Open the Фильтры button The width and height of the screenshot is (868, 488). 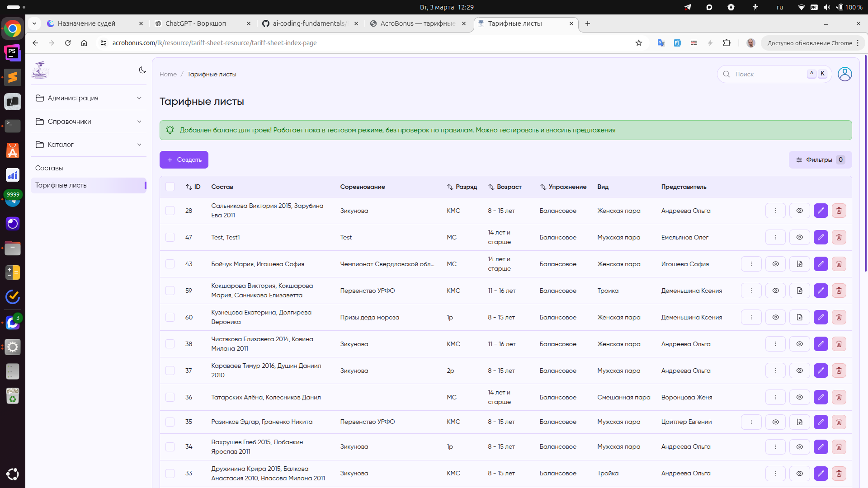[820, 160]
